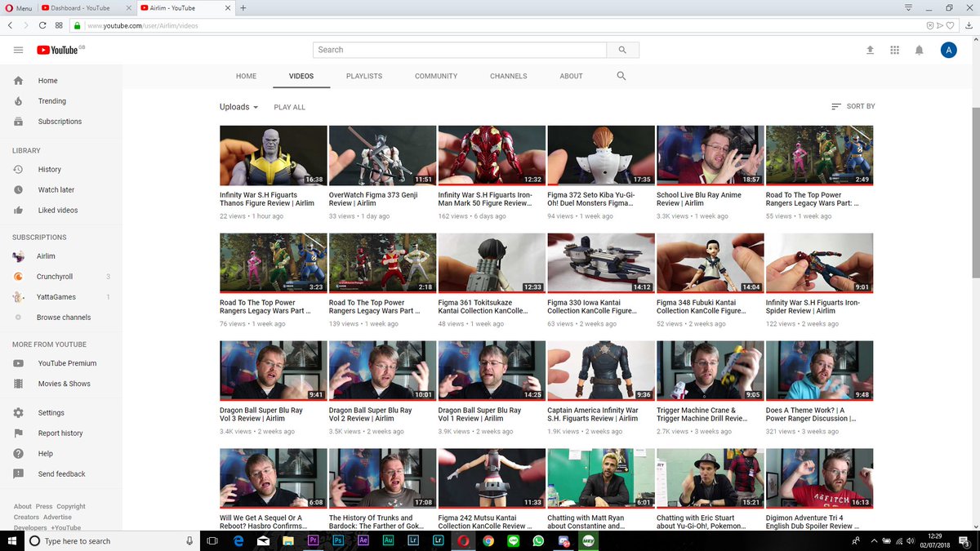
Task: Open Opera speed dial grid icon
Action: (x=59, y=25)
